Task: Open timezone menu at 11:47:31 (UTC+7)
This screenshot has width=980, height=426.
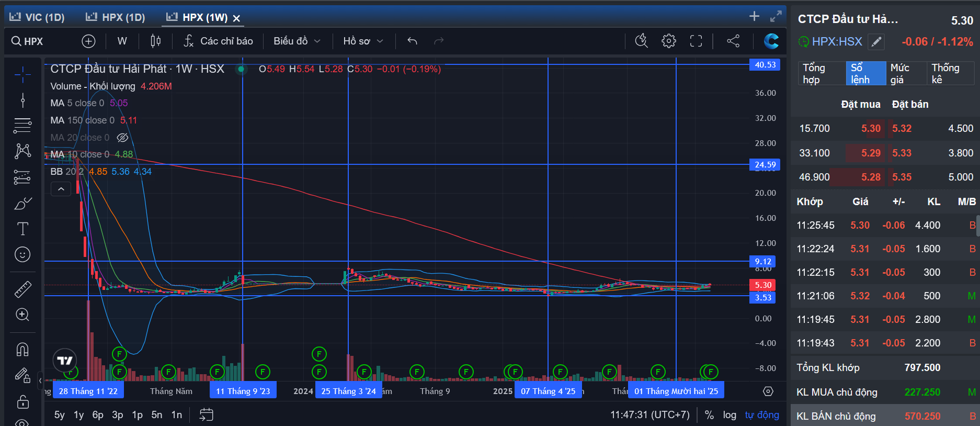Action: click(650, 415)
